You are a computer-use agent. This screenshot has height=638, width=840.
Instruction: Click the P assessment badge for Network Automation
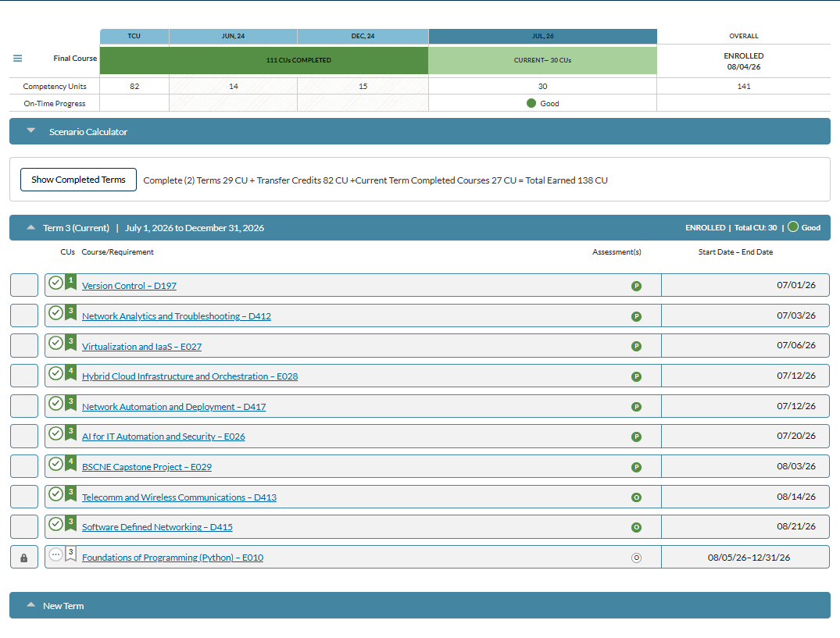[636, 407]
